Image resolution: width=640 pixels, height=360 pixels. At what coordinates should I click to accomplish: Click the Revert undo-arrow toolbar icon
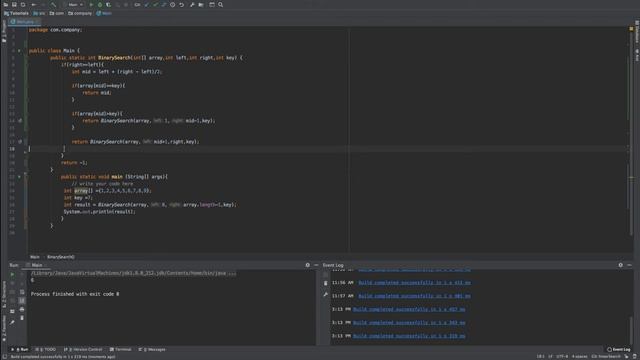[x=182, y=4]
